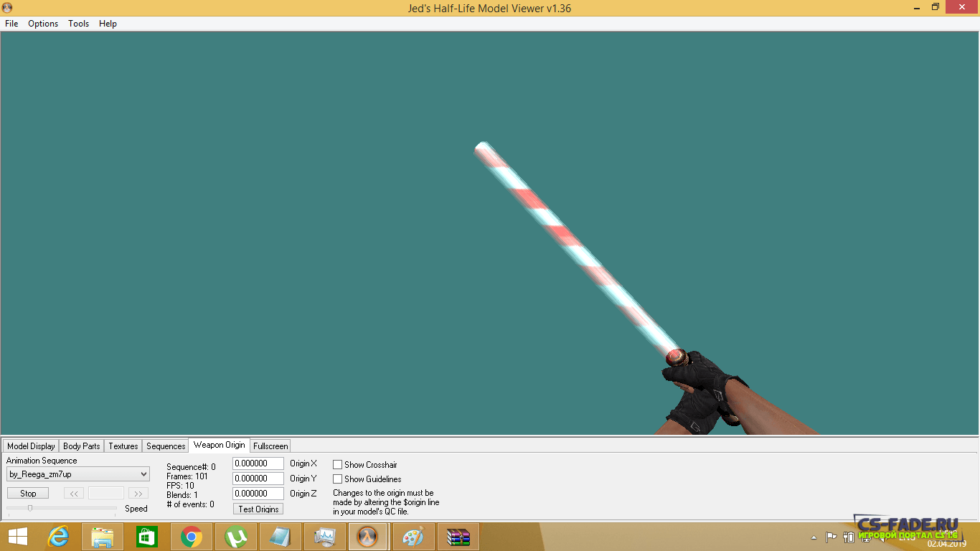
Task: Switch to the Model Display tab
Action: [x=31, y=446]
